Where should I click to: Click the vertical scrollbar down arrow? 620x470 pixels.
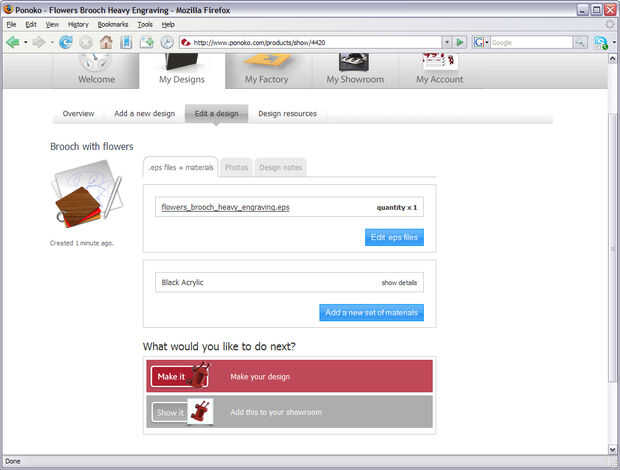(x=612, y=450)
